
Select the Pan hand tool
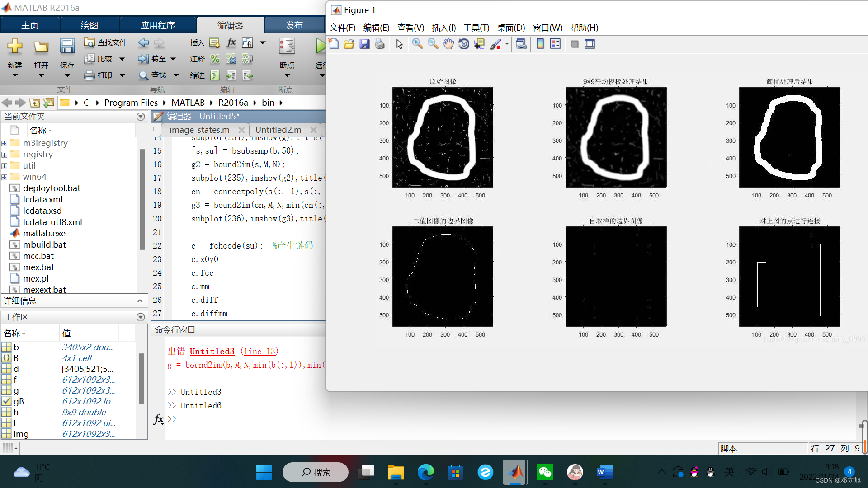[448, 44]
